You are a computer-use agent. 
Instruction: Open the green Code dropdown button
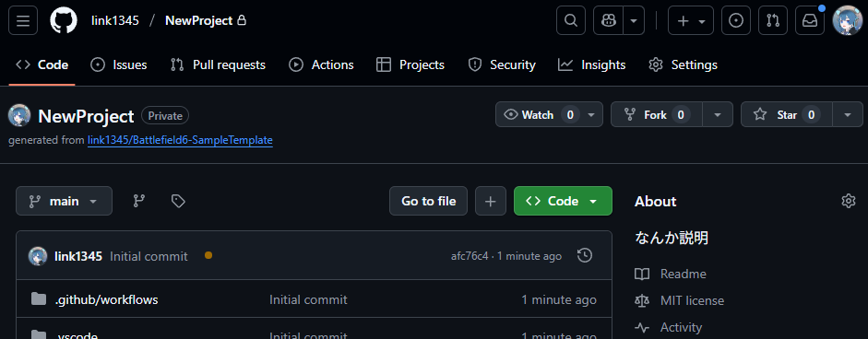pos(563,201)
